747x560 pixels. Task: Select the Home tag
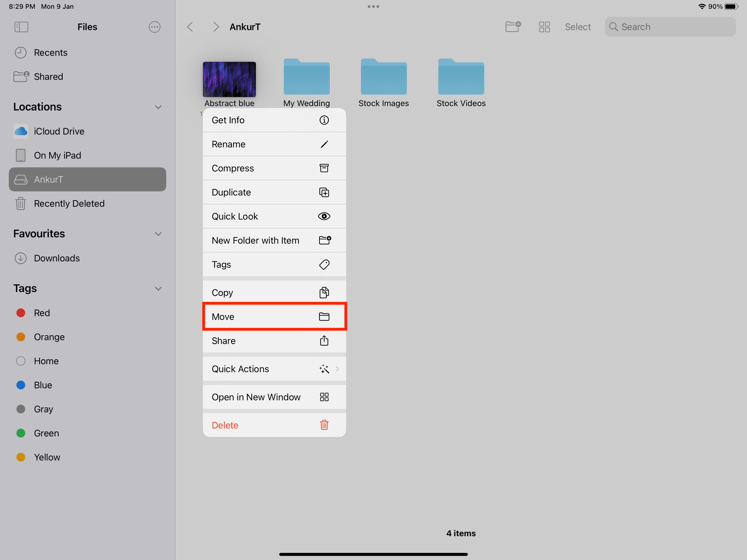87,361
